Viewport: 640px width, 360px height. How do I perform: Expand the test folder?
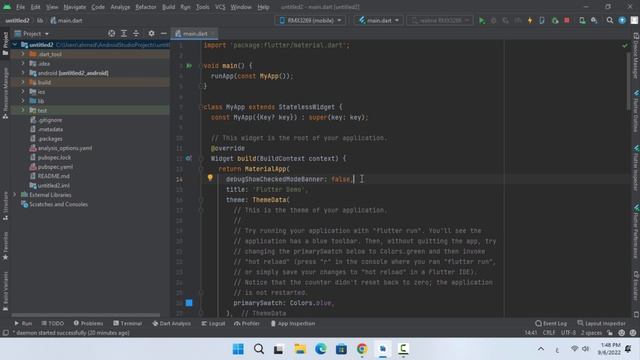[x=23, y=110]
